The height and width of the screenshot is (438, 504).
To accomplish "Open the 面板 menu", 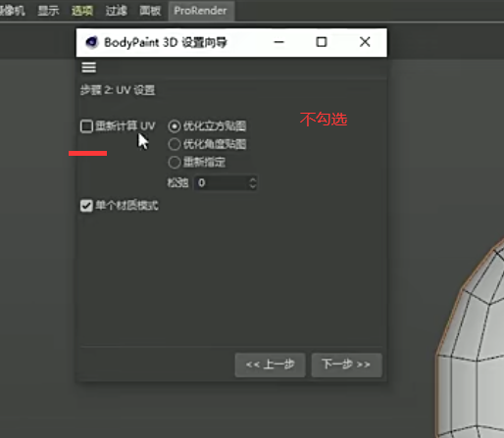I will [150, 11].
